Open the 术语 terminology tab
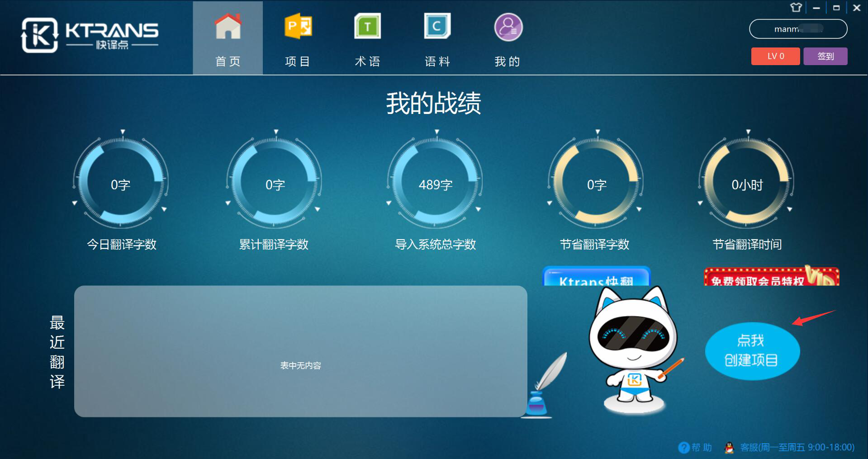This screenshot has height=459, width=868. (367, 38)
